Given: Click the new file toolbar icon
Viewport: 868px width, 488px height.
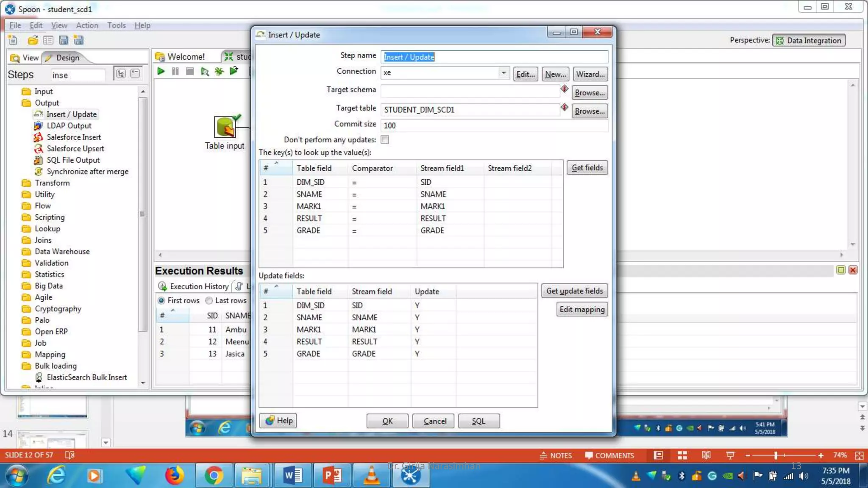Looking at the screenshot, I should [x=13, y=40].
